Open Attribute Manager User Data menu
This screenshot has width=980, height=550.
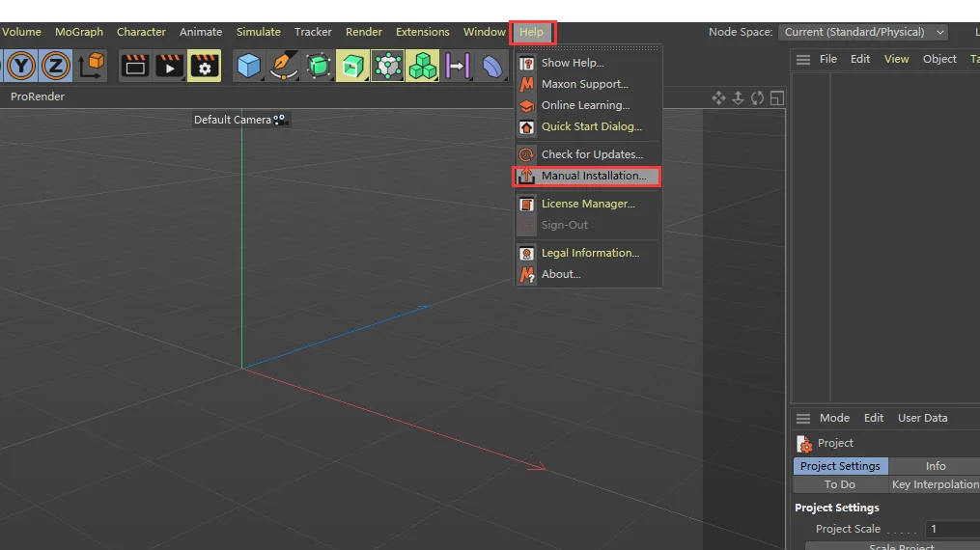922,418
